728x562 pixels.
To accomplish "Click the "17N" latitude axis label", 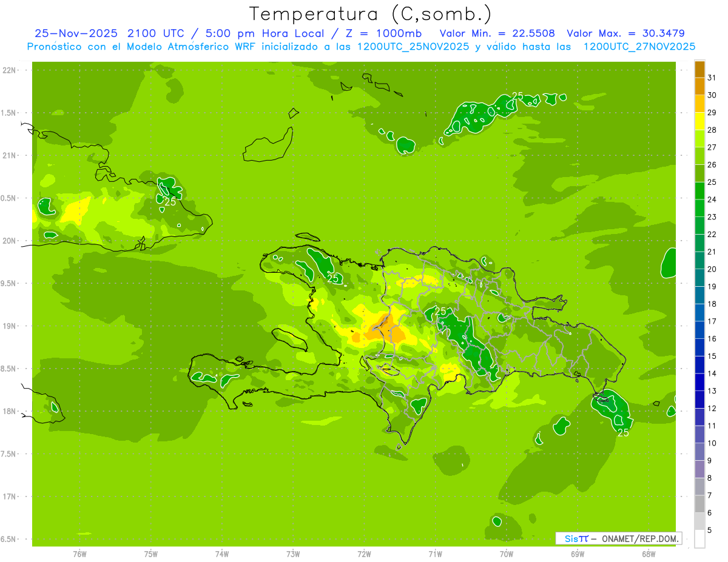I will point(9,497).
